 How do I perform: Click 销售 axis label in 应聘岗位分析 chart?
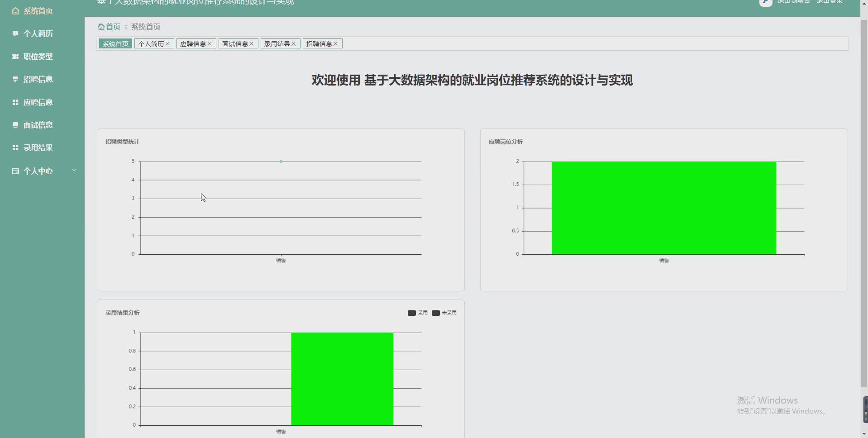[664, 260]
